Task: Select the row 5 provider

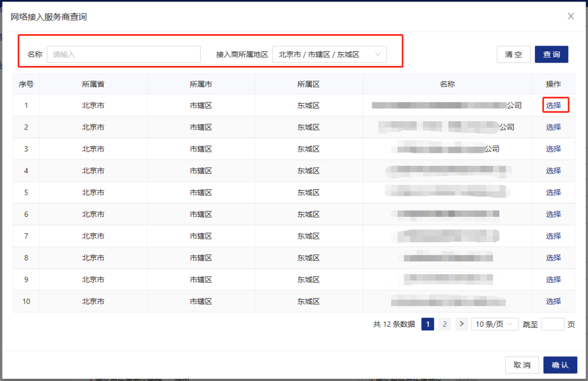Action: (553, 192)
